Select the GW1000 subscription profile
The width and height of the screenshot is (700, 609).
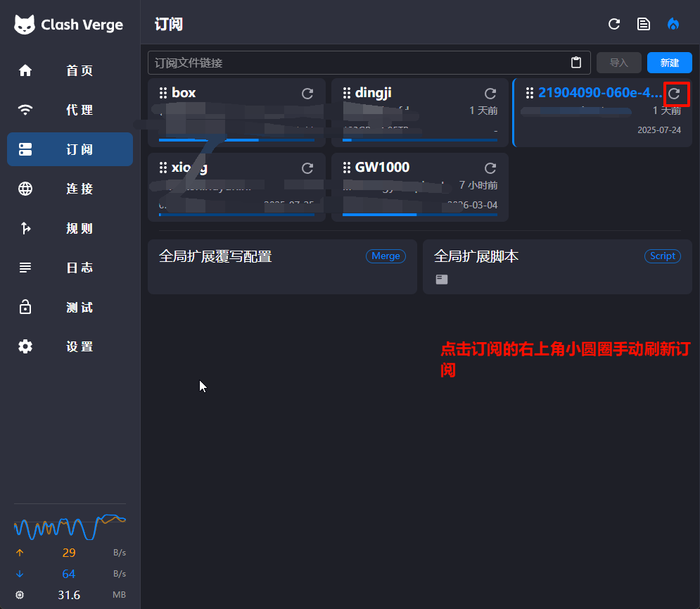[419, 187]
